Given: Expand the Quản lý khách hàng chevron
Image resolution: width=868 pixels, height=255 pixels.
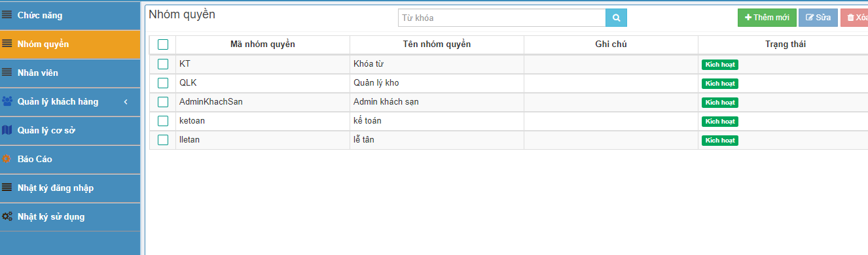Looking at the screenshot, I should click(126, 101).
